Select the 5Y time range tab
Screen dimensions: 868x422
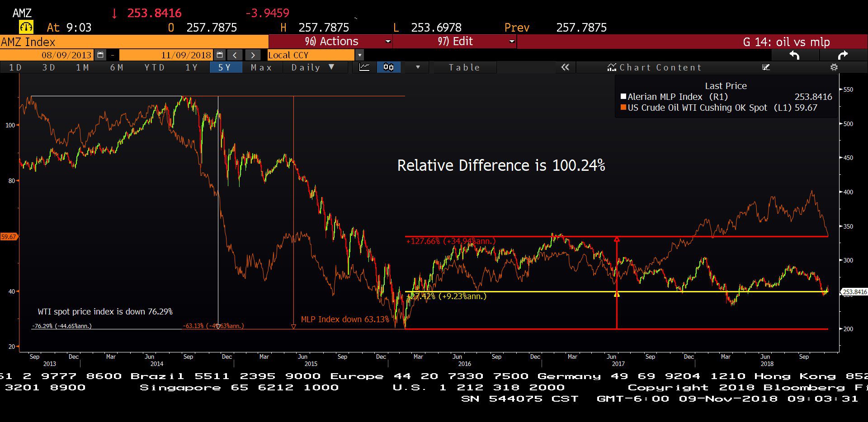pyautogui.click(x=225, y=67)
